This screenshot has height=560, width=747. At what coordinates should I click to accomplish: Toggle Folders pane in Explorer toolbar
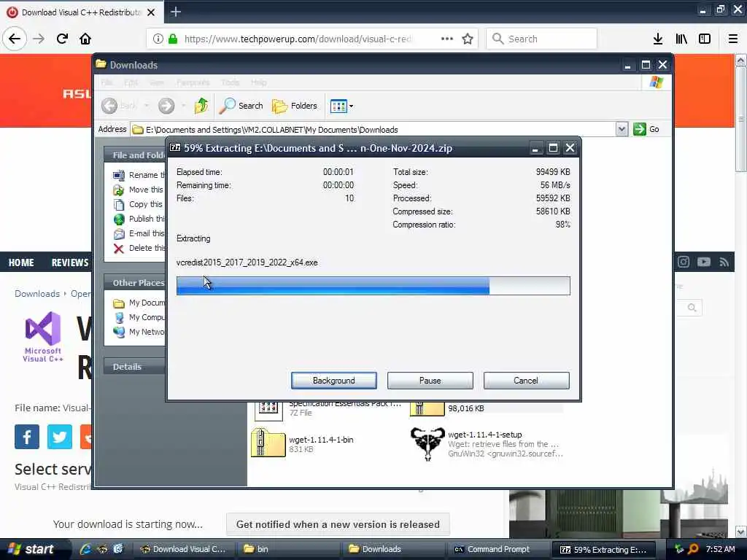(x=295, y=106)
